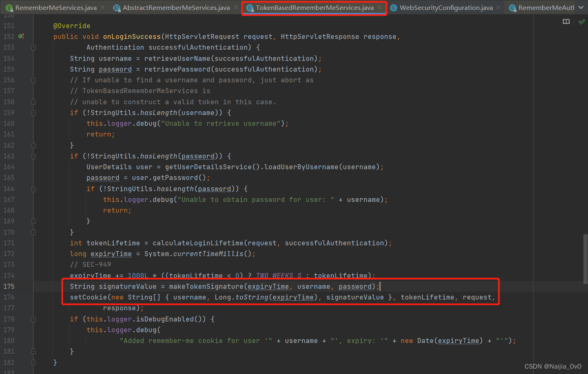Click line number 180 in gutter
Screen dimensions: 588x374
tap(9, 340)
